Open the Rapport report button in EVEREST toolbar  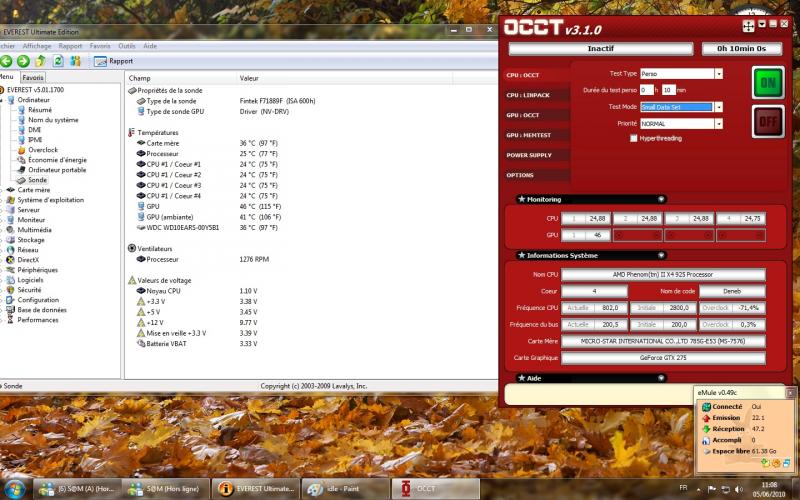(113, 61)
